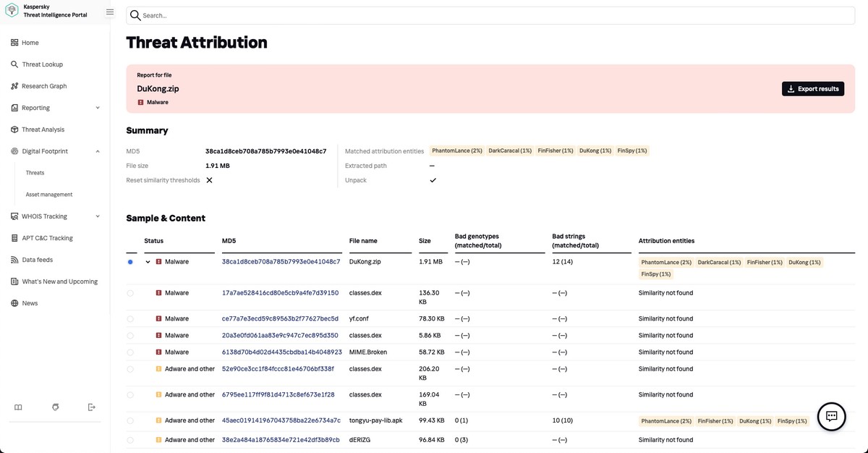Viewport: 868px width, 453px height.
Task: Click the hexagon icon at sidebar bottom
Action: point(55,407)
